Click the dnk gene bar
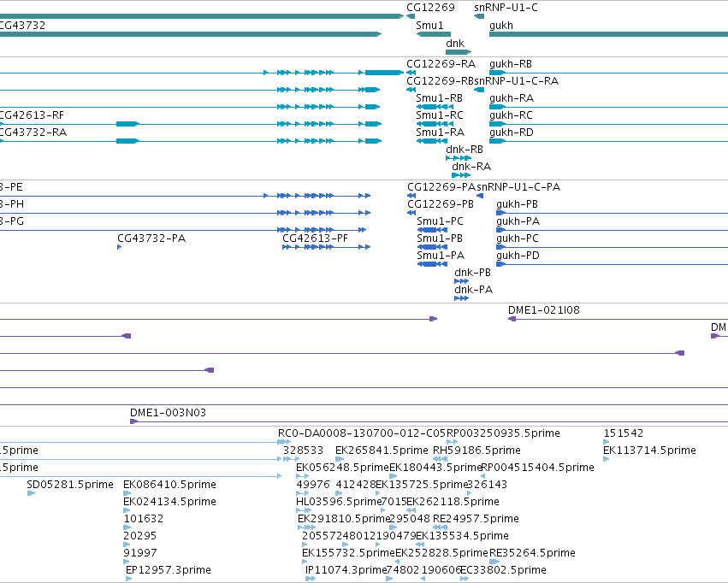The width and height of the screenshot is (728, 583). click(x=459, y=52)
